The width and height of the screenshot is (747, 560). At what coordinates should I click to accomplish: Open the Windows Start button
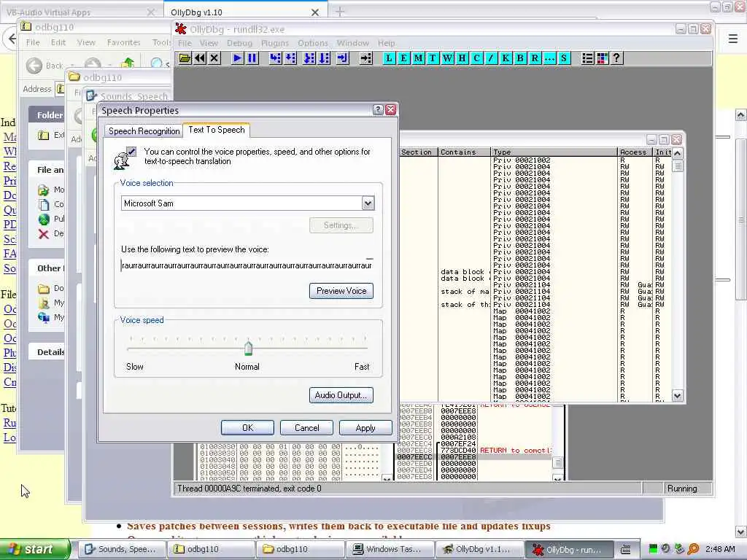pos(34,549)
